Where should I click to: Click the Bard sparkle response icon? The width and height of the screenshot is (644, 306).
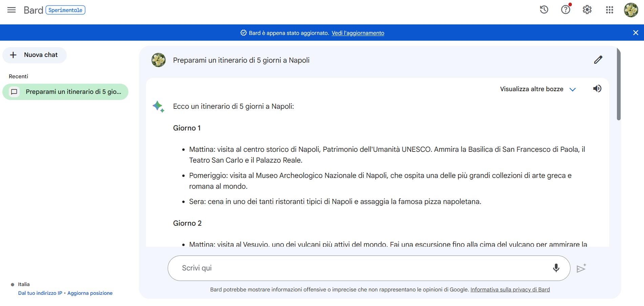pos(159,106)
